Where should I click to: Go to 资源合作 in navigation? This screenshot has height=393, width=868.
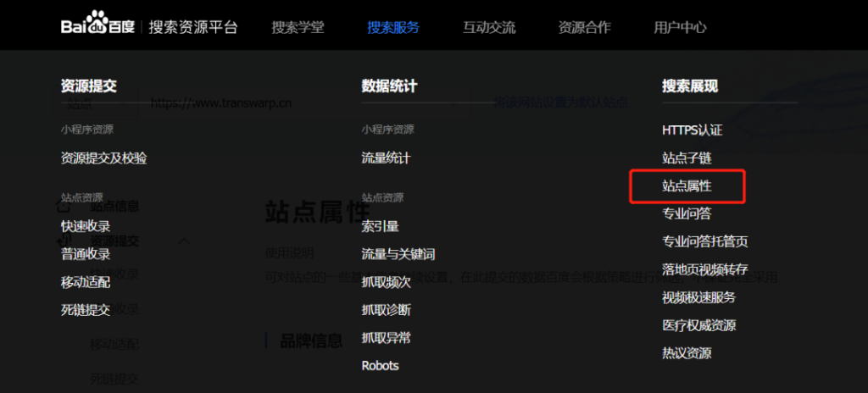point(585,27)
